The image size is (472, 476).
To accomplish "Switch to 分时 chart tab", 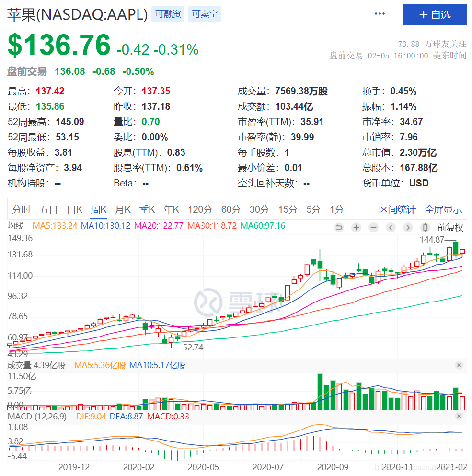I will click(x=21, y=209).
